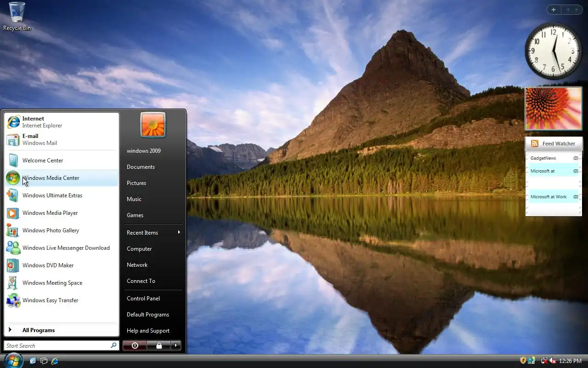This screenshot has height=368, width=588.
Task: Click the flower slideshow gadget picture
Action: point(554,109)
